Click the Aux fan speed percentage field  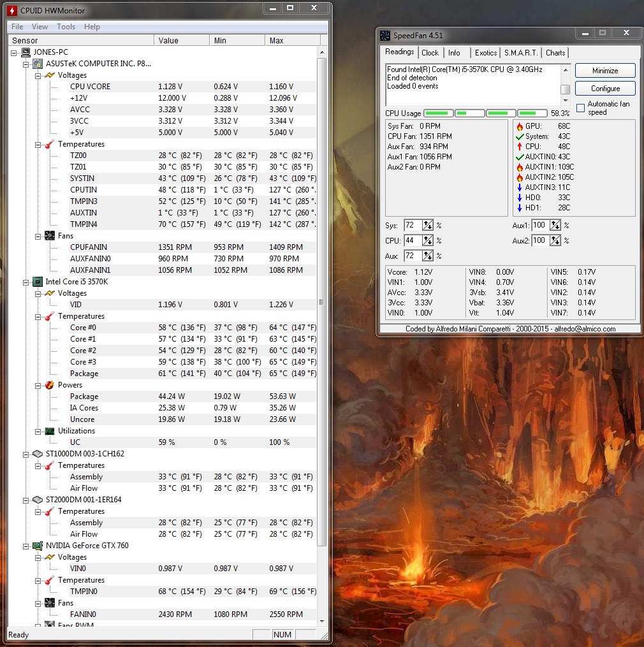413,256
